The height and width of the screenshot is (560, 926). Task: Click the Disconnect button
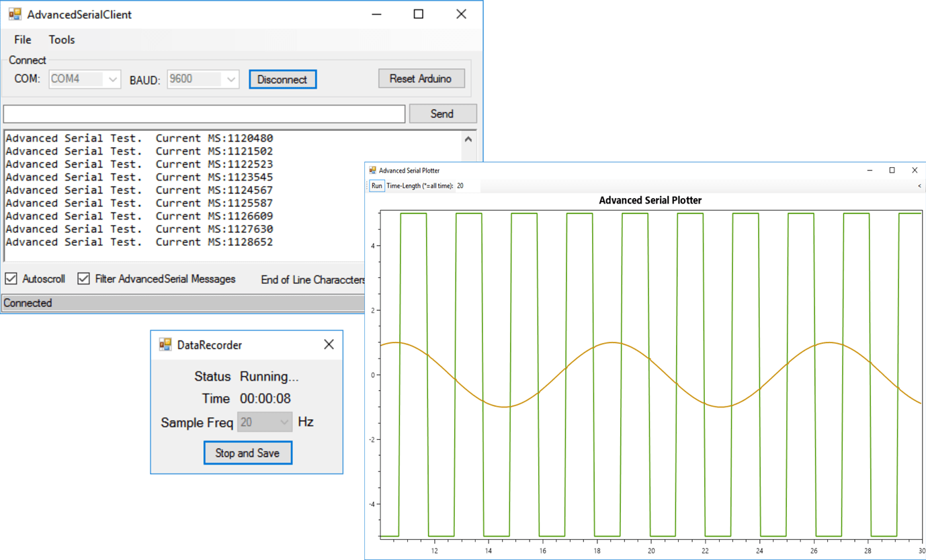pyautogui.click(x=283, y=79)
